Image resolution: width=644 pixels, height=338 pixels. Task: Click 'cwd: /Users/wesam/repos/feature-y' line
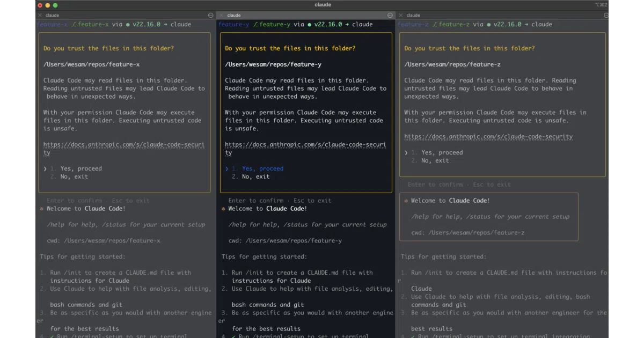click(x=285, y=241)
